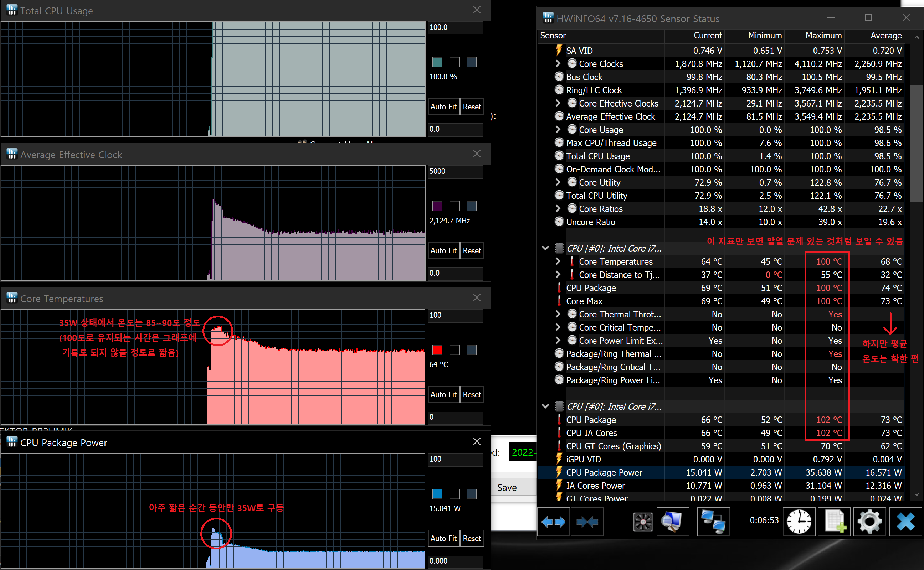924x570 pixels.
Task: Click the monitor with magnifier icon
Action: pyautogui.click(x=672, y=522)
